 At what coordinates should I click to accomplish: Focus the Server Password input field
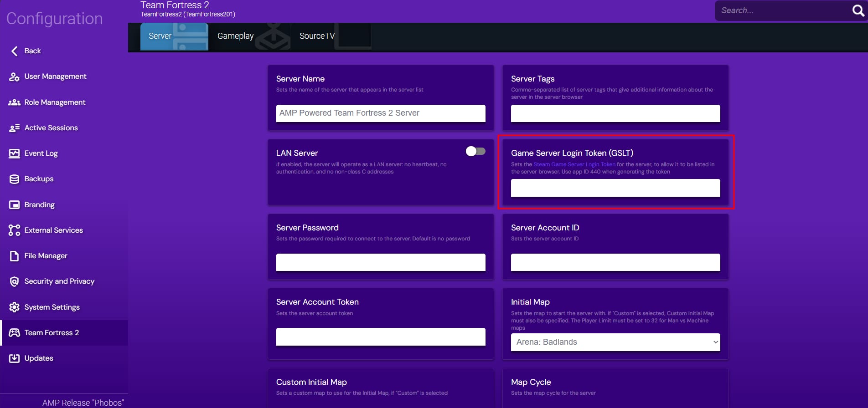380,262
